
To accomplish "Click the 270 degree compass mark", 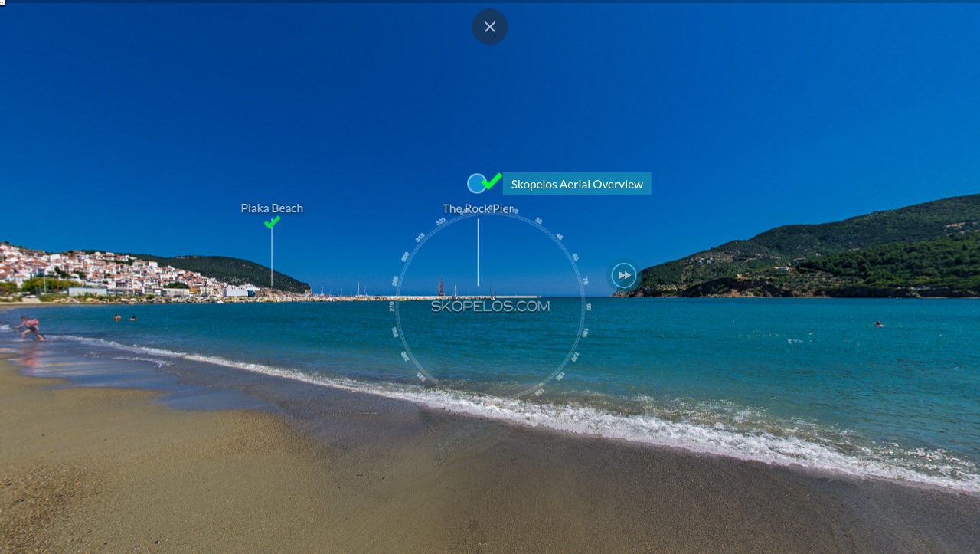I will pyautogui.click(x=392, y=307).
